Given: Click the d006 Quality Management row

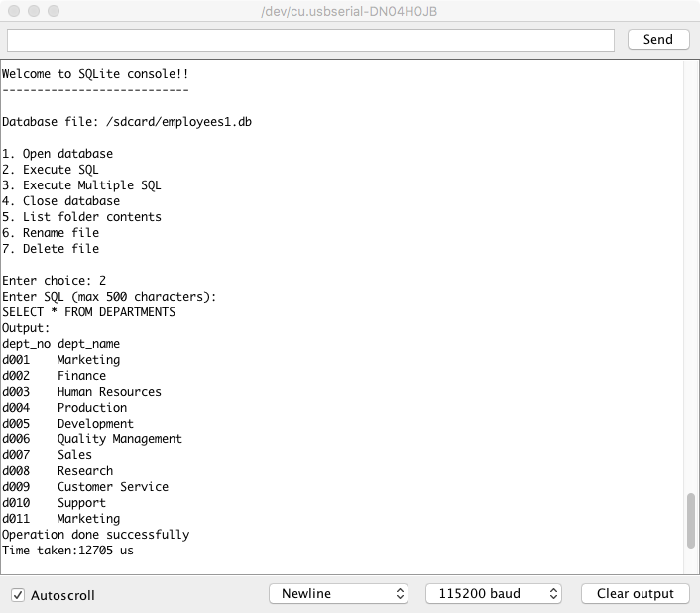Looking at the screenshot, I should pos(92,439).
